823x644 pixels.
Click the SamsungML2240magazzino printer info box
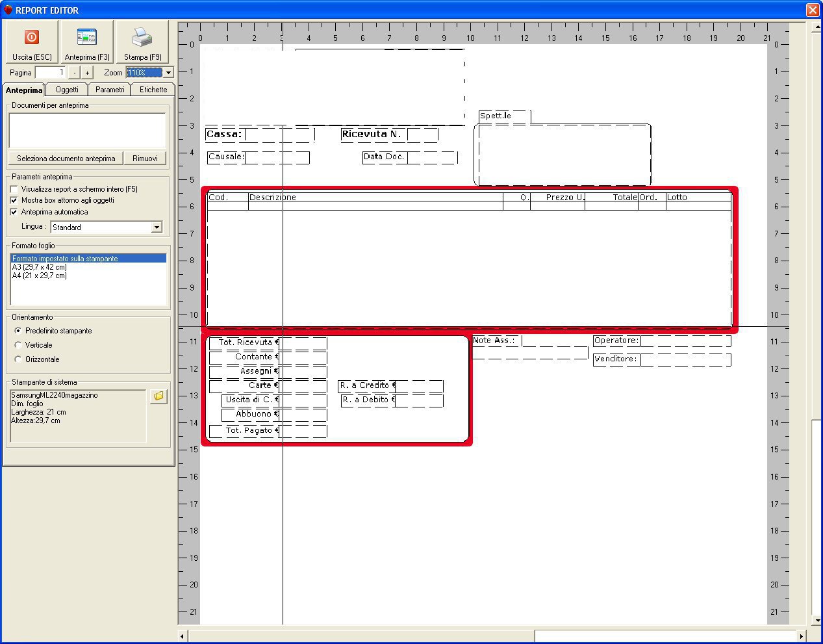[x=78, y=416]
